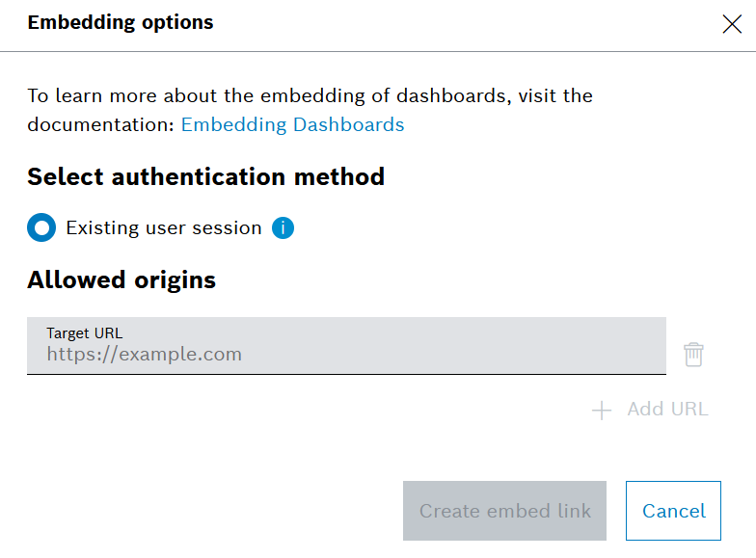This screenshot has width=756, height=558.
Task: Click the Create embed link button
Action: point(504,511)
